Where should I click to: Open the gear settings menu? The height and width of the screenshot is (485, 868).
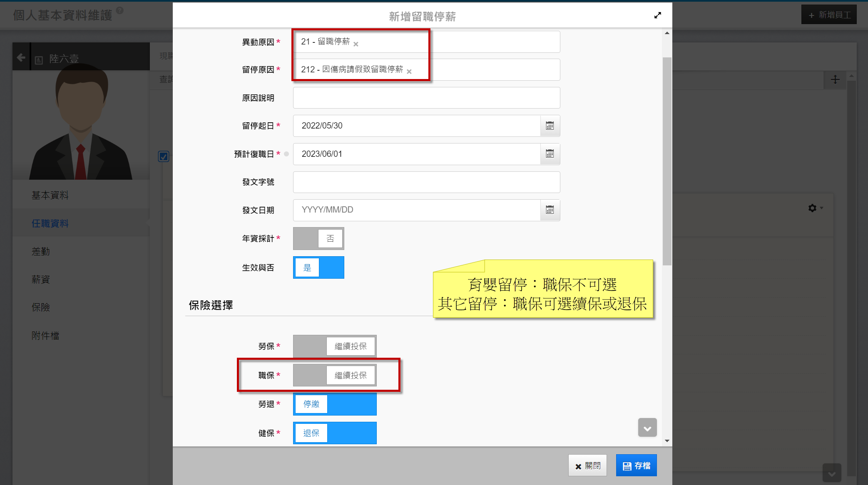click(812, 208)
